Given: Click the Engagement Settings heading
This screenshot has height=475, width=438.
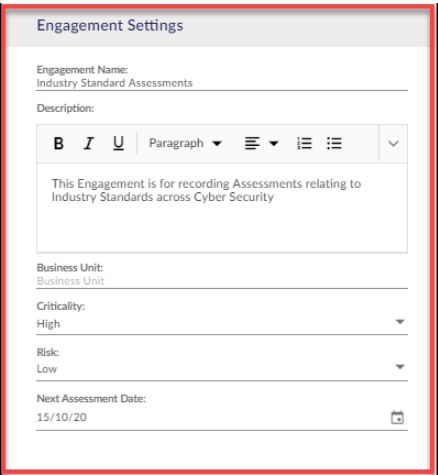Looking at the screenshot, I should [x=110, y=26].
